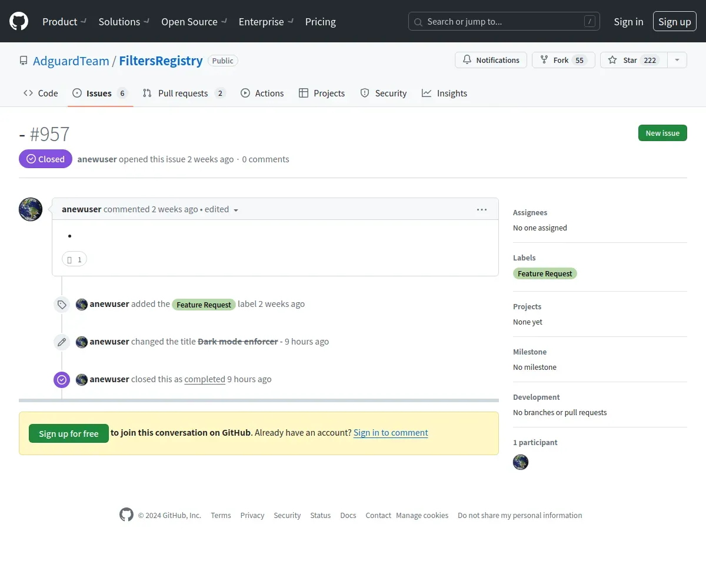This screenshot has width=706, height=588.
Task: Click the Fork count 55
Action: (x=580, y=60)
